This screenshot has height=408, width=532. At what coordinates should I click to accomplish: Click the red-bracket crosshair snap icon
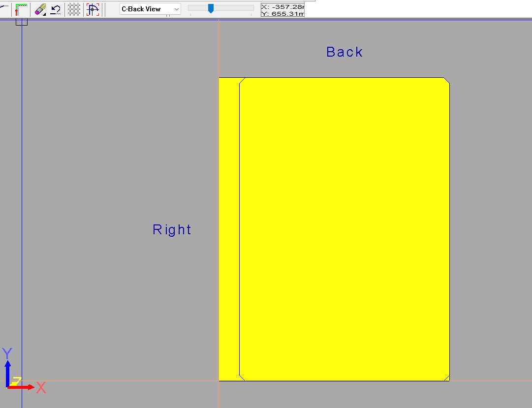tap(93, 9)
